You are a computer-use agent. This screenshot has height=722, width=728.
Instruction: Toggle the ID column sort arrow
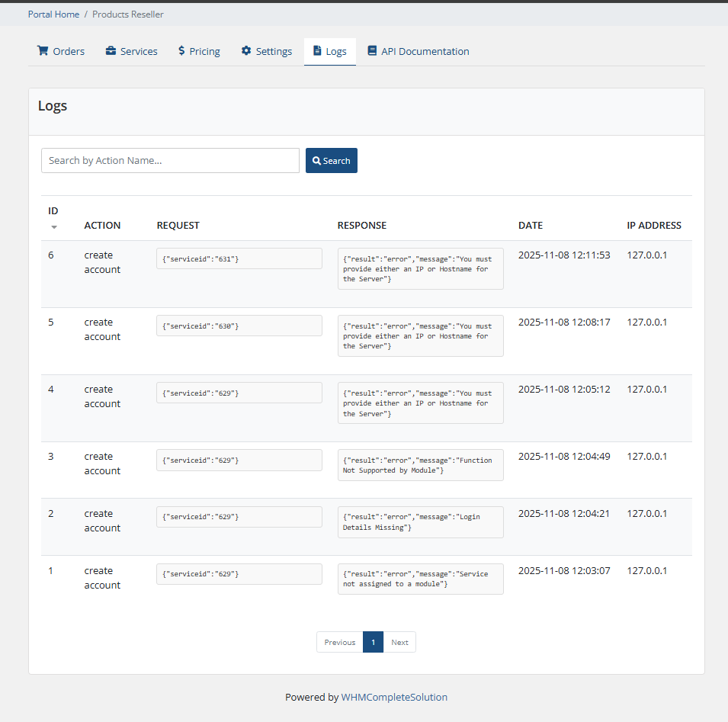[x=53, y=226]
